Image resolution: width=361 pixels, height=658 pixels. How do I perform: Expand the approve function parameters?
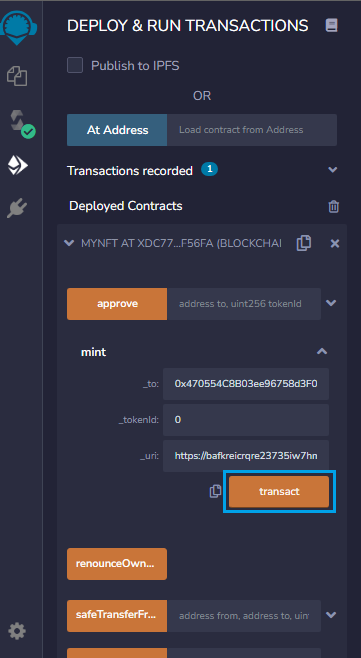(331, 303)
